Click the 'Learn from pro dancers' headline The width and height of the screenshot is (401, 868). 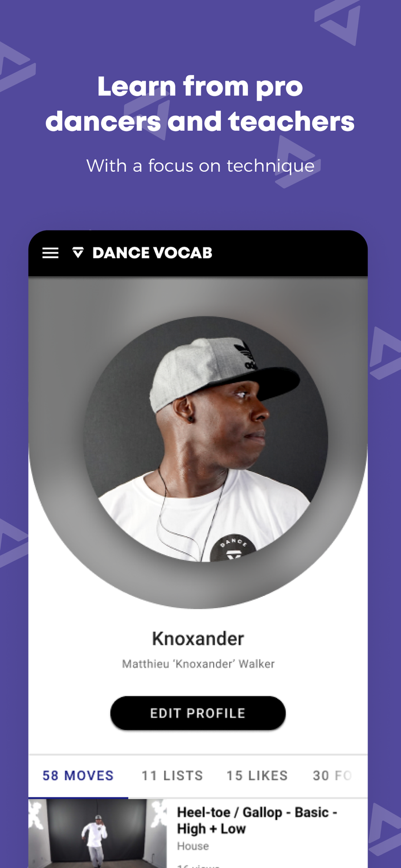coord(200,104)
